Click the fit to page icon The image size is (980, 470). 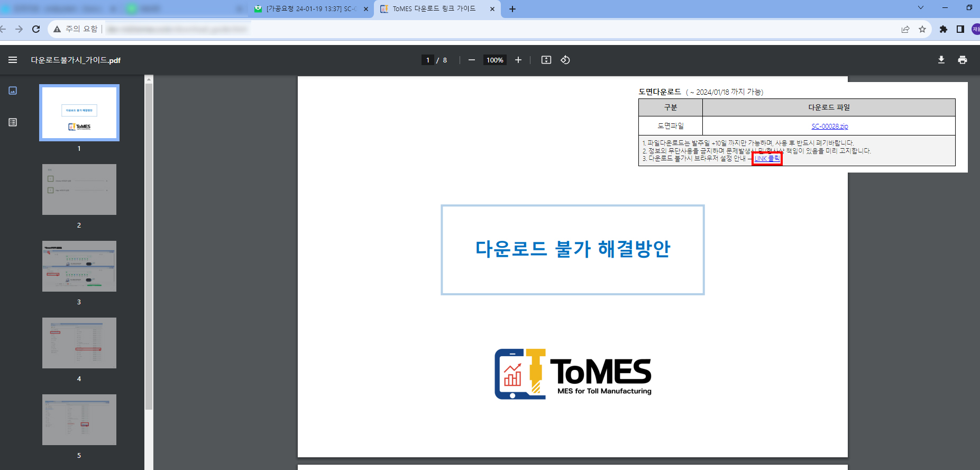coord(546,60)
